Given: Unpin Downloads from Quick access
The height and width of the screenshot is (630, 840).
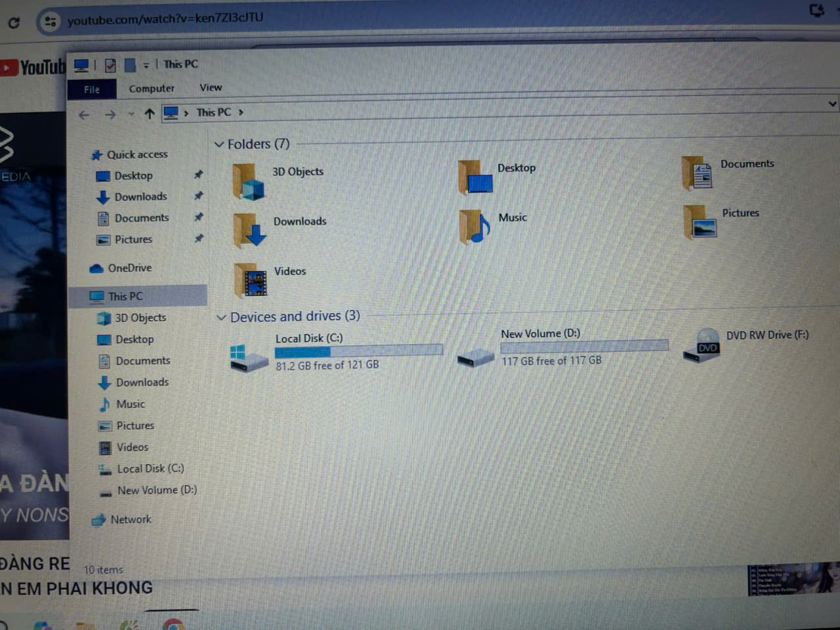Looking at the screenshot, I should 198,196.
